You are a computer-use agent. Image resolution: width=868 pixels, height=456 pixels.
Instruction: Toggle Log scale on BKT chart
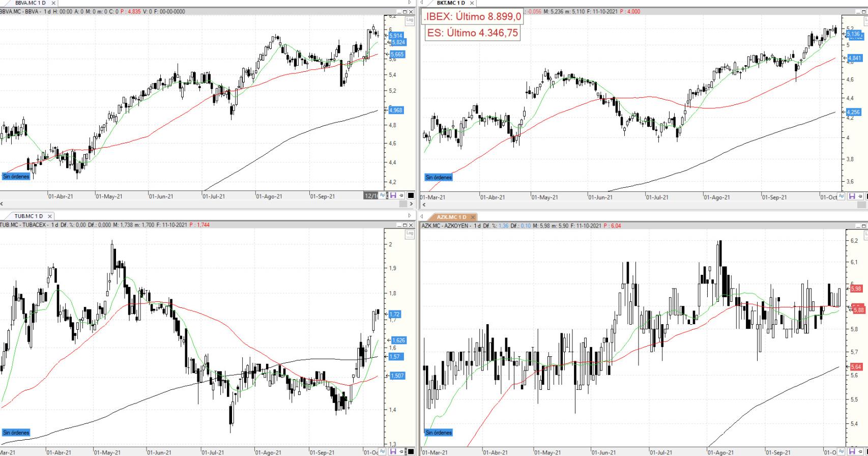(x=865, y=20)
